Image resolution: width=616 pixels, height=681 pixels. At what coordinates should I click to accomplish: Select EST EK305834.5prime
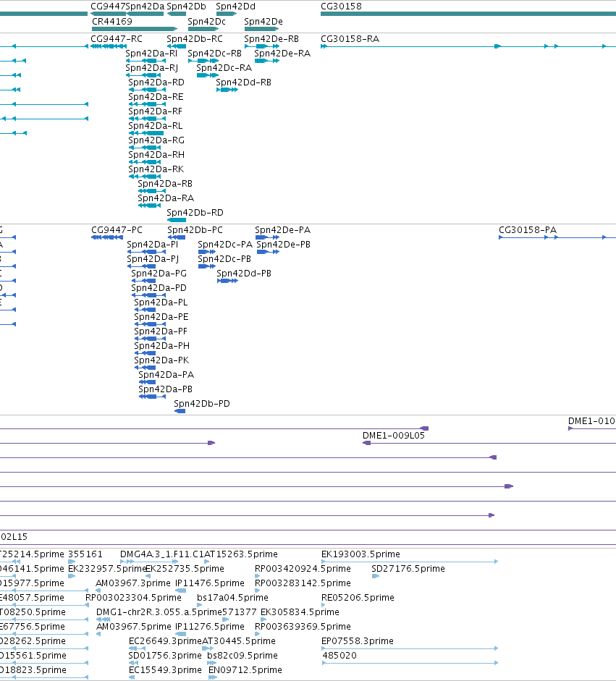pyautogui.click(x=300, y=612)
